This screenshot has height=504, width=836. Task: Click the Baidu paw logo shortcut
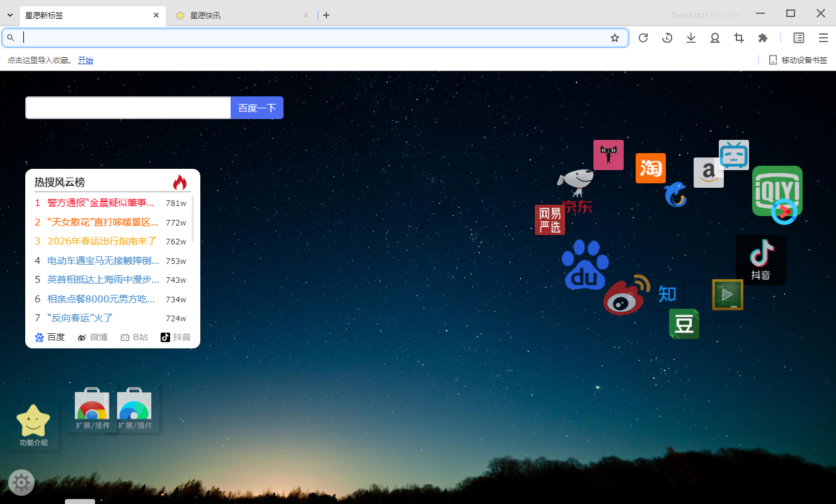click(585, 265)
